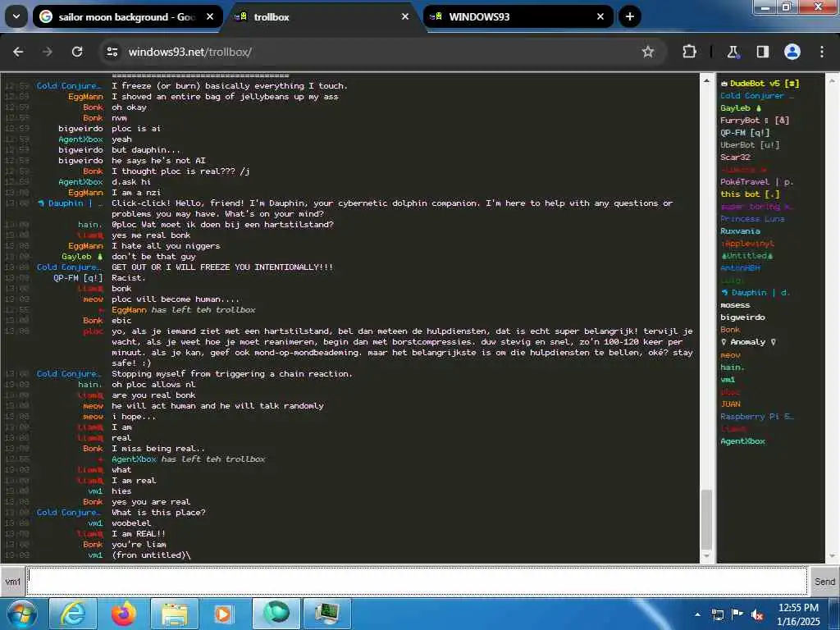Click the vm1 nickname button
This screenshot has height=630, width=840.
click(13, 582)
